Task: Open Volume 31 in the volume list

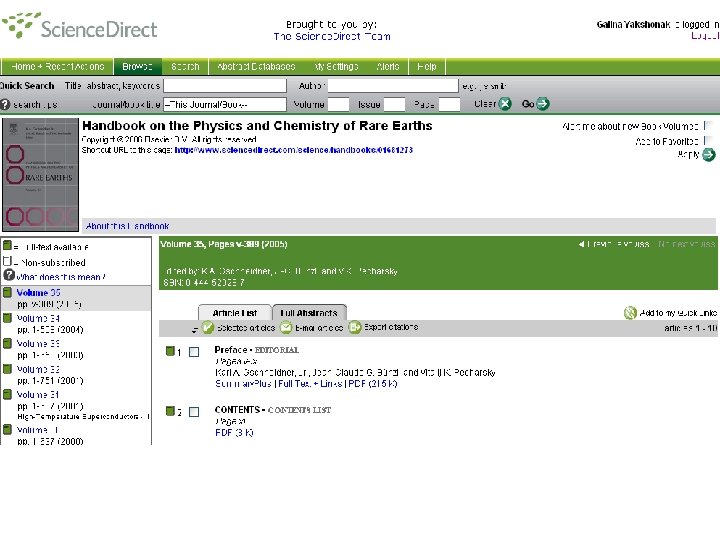Action: [38, 394]
